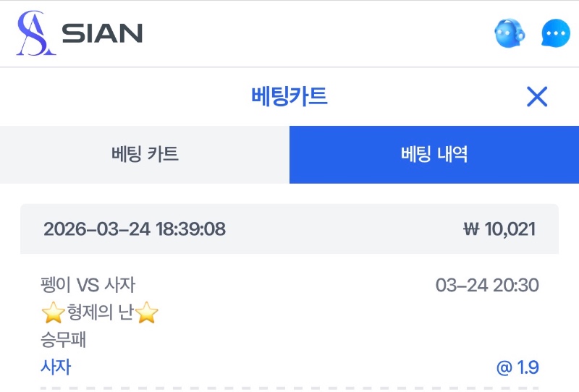Click the SIAN logo emblem

point(36,33)
